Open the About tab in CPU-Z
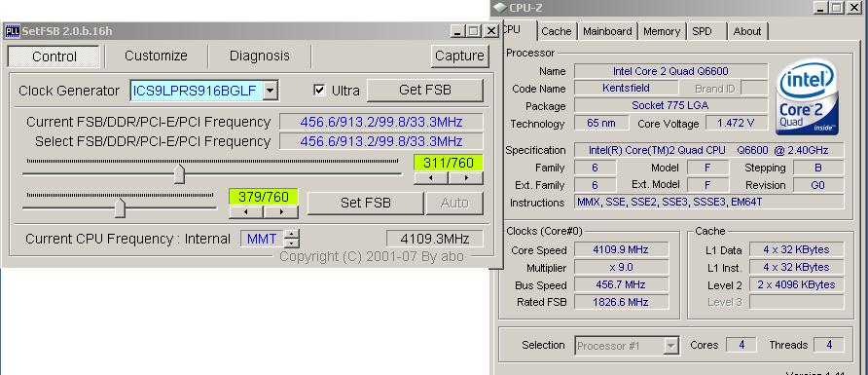This screenshot has height=375, width=868. (747, 31)
